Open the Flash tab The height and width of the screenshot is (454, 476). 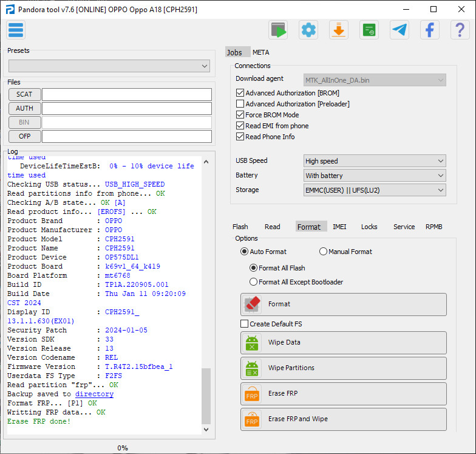click(240, 227)
